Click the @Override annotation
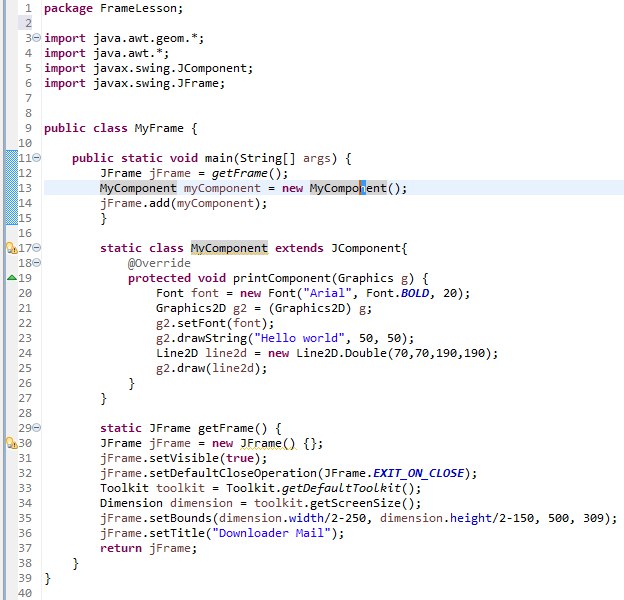The height and width of the screenshot is (600, 624). coord(159,263)
